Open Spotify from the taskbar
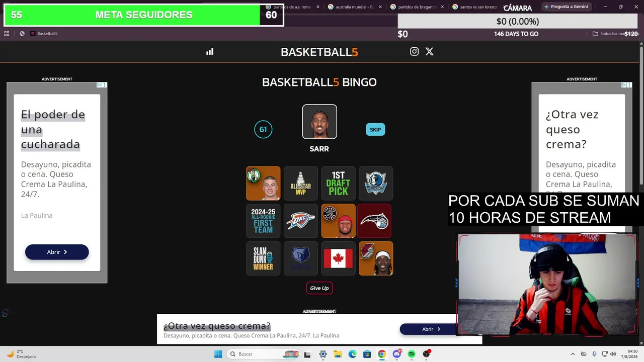Viewport: 644px width, 362px height. coord(412,354)
